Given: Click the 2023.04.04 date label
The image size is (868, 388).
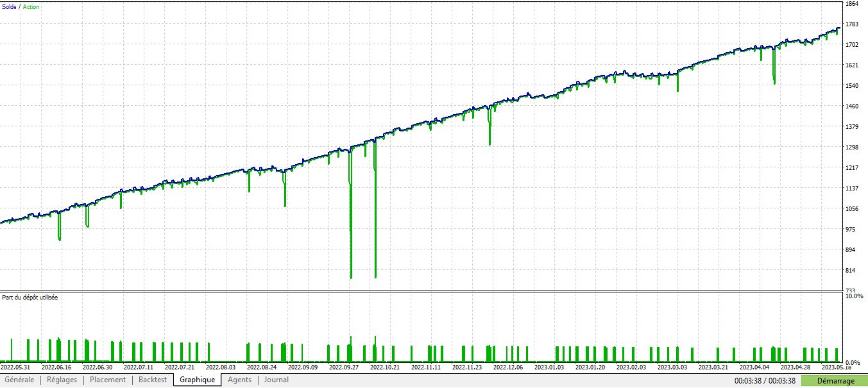Looking at the screenshot, I should 754,368.
